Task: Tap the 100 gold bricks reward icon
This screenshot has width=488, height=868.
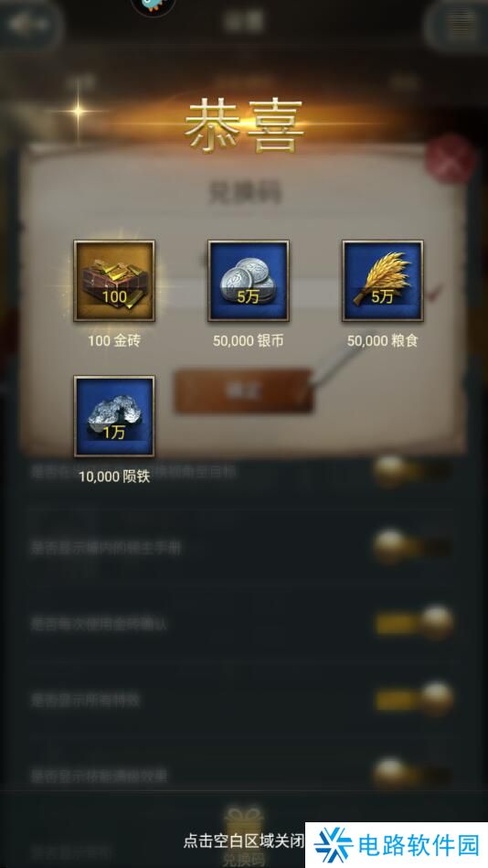Action: pyautogui.click(x=114, y=281)
